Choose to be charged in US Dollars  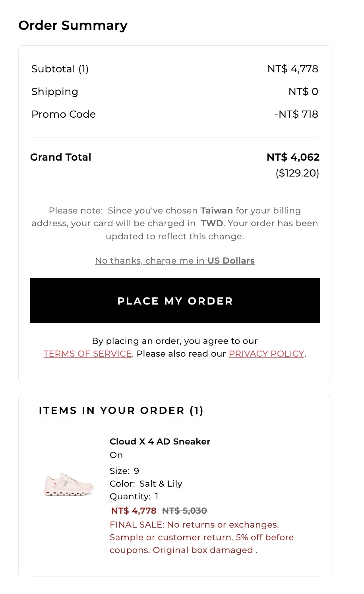tap(175, 260)
